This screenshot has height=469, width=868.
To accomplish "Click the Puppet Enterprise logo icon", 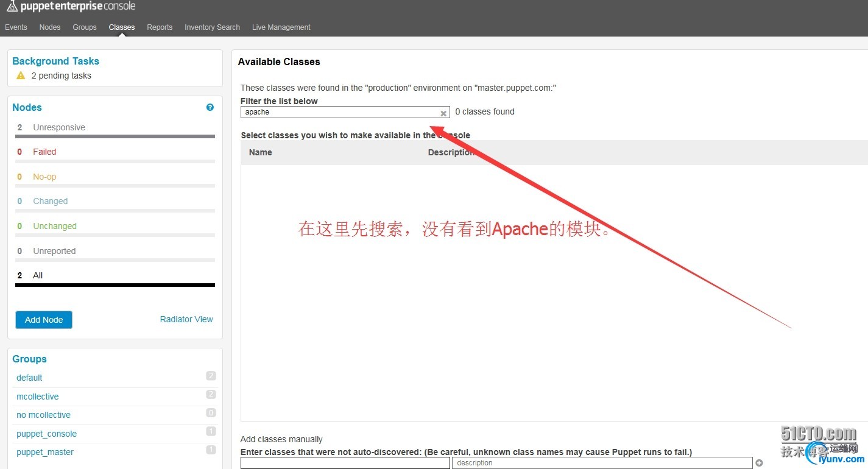I will click(12, 6).
